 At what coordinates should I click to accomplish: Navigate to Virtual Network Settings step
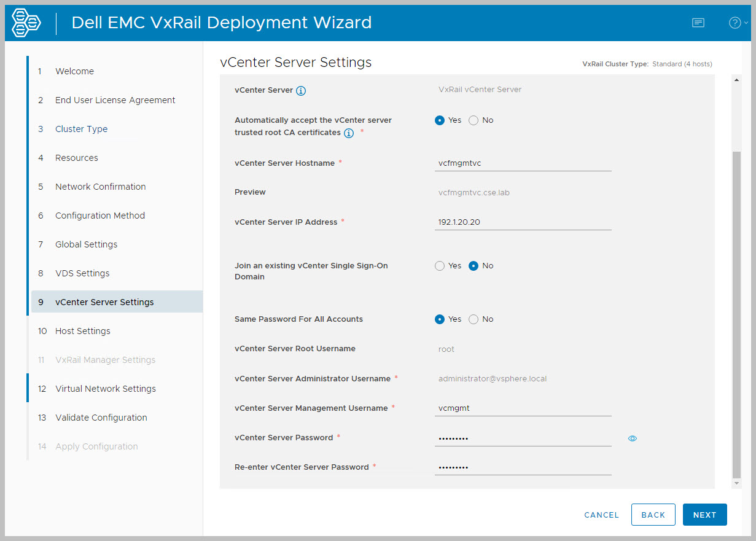click(x=105, y=389)
